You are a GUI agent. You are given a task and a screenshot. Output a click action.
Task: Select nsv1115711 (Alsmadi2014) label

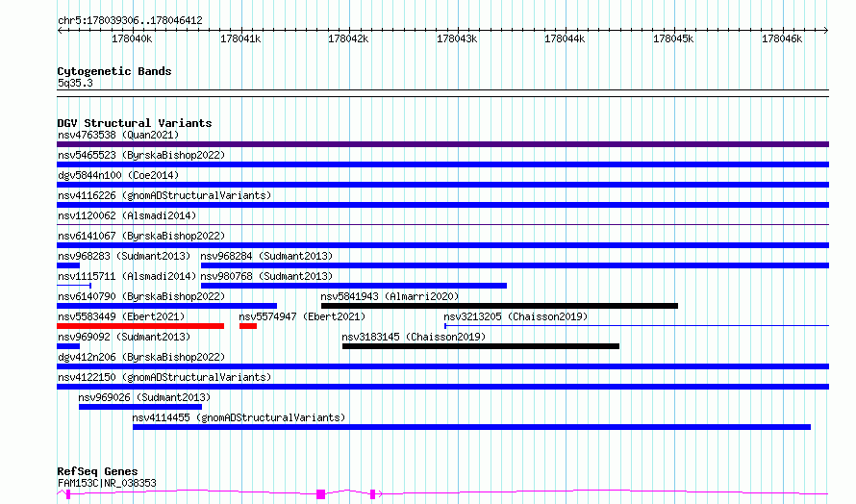tap(127, 276)
